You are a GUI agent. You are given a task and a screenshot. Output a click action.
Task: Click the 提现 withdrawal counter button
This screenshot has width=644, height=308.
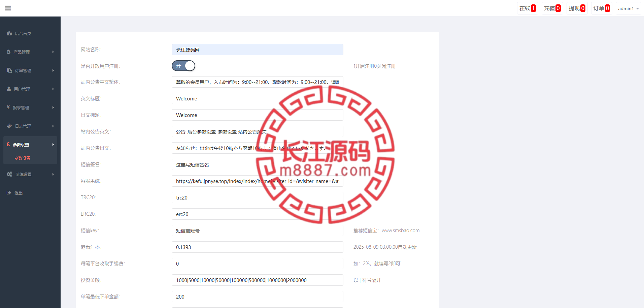point(577,8)
